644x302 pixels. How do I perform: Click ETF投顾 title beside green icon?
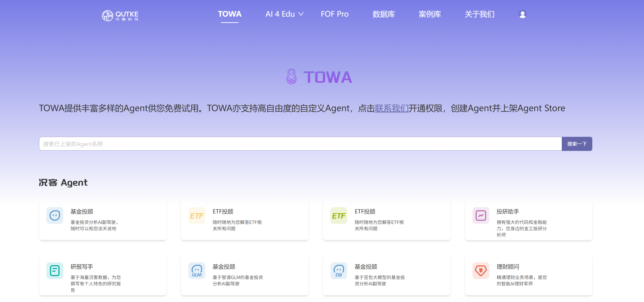tap(365, 211)
